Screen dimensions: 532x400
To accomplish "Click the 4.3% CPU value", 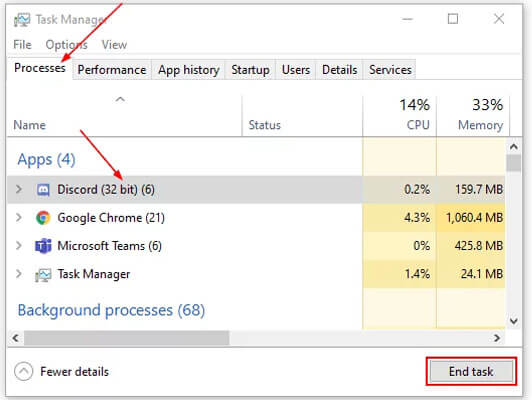I will pyautogui.click(x=417, y=218).
